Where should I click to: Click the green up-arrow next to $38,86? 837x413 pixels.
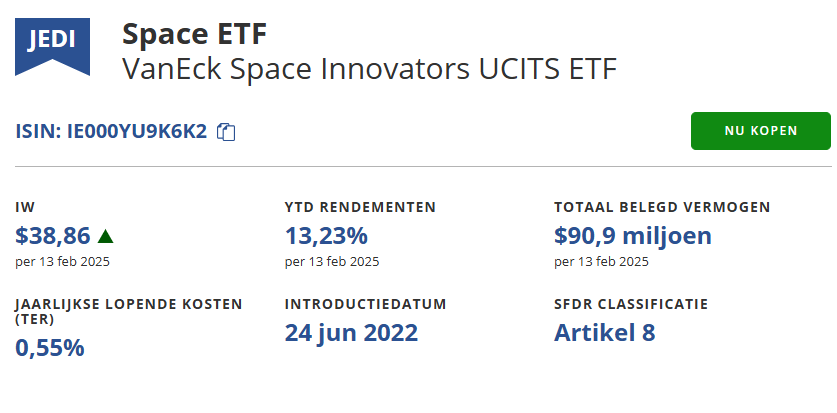(x=106, y=236)
